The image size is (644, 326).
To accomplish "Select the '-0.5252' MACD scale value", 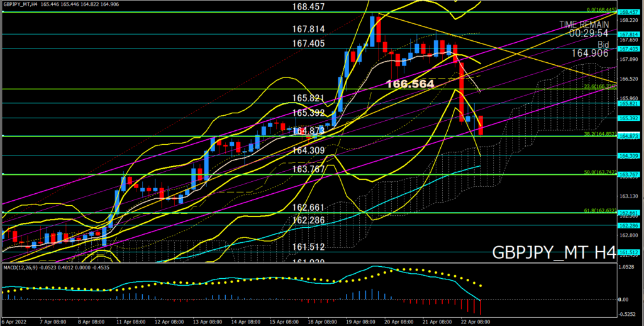I will 626,315.
